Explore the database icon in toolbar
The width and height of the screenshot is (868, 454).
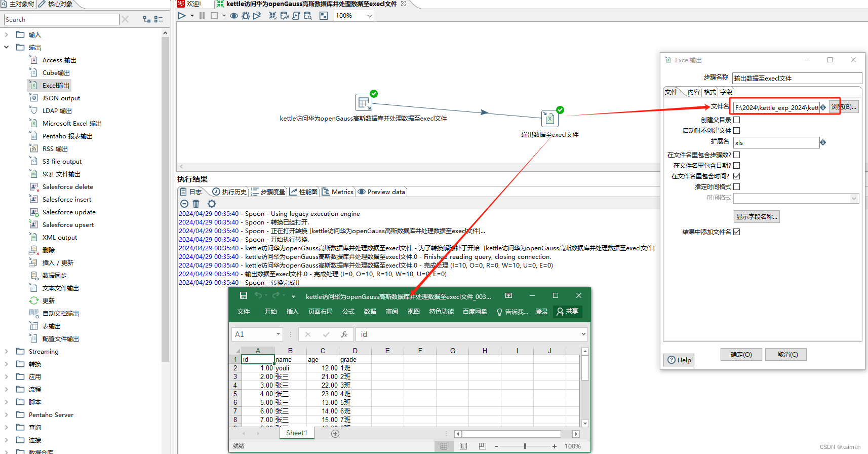click(308, 16)
